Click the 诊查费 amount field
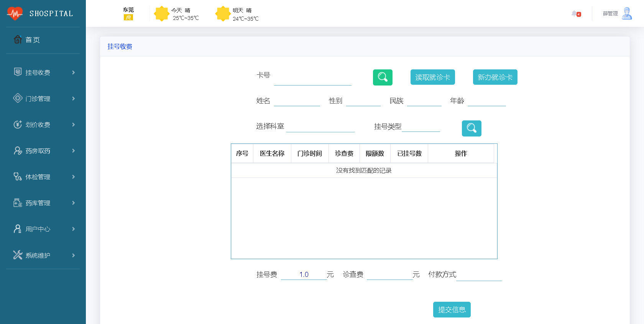The image size is (644, 324). tap(390, 275)
